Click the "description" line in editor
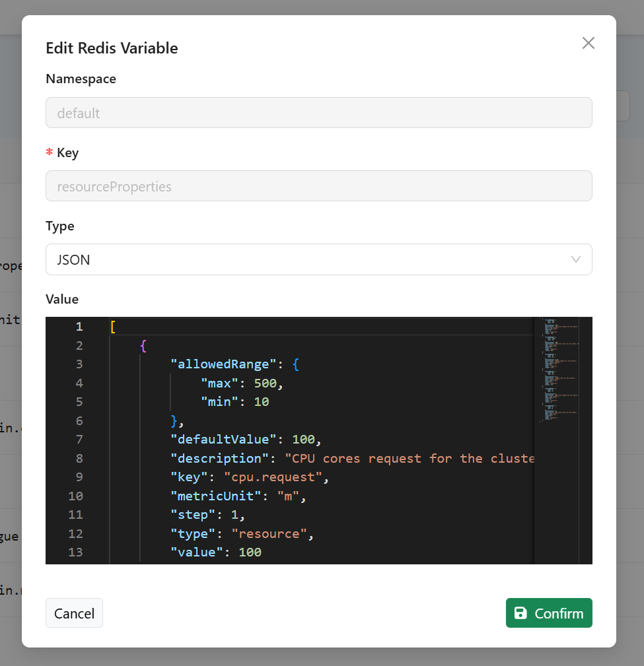This screenshot has height=666, width=644. [x=352, y=458]
